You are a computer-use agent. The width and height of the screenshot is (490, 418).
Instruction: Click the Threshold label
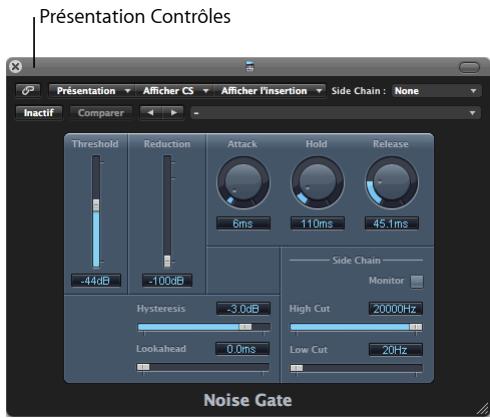pyautogui.click(x=95, y=144)
